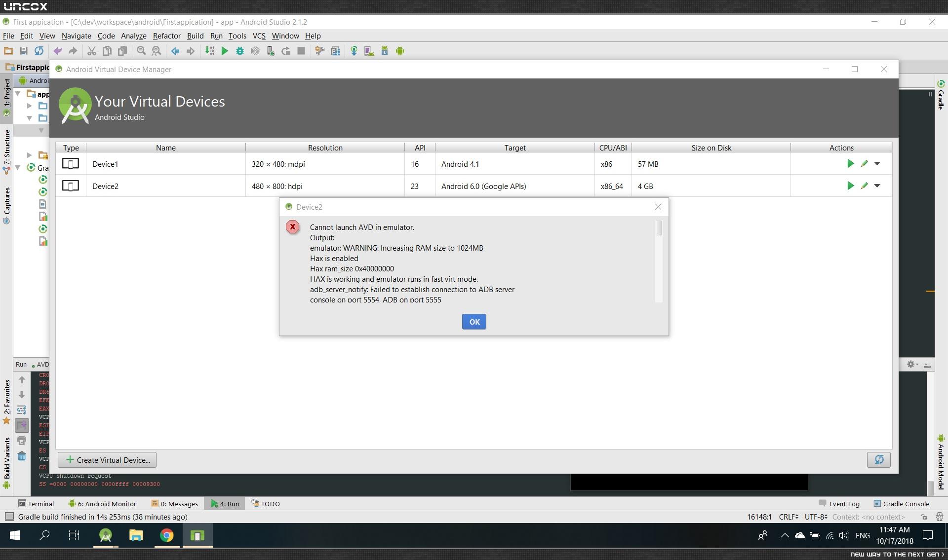Screen dimensions: 948x560
Task: Click the Redo arrow in toolbar
Action: [73, 51]
